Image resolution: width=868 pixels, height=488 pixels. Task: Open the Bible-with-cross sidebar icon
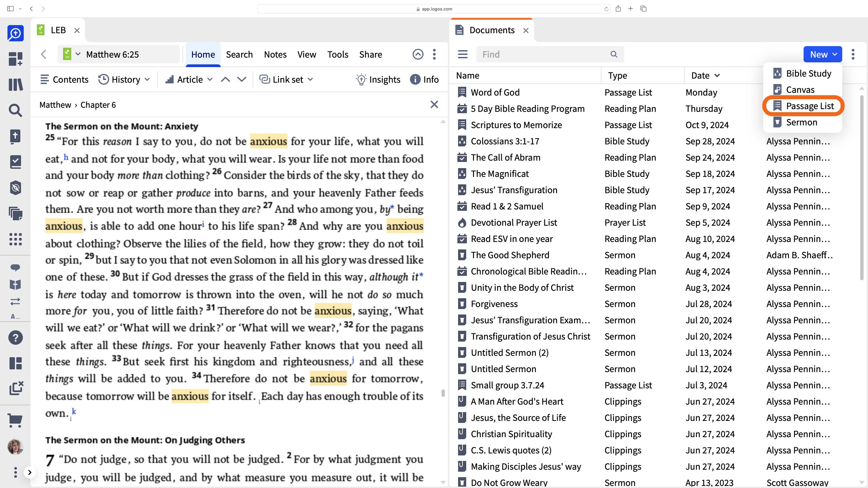[16, 136]
